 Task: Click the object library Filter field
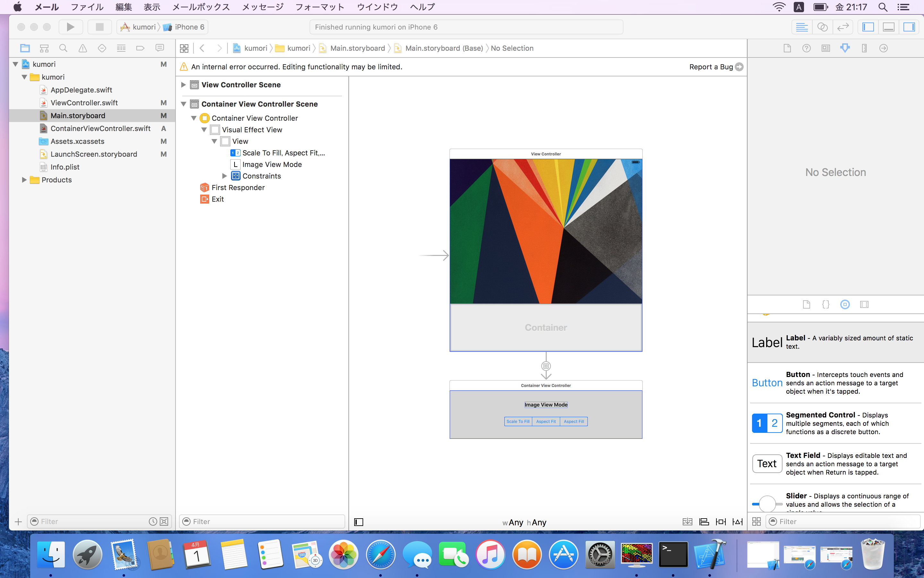[843, 521]
